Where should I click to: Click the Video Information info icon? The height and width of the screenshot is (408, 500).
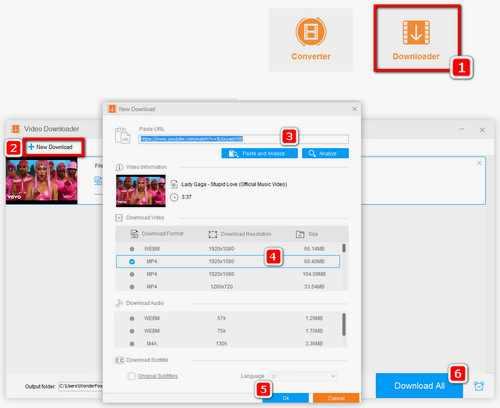point(119,167)
